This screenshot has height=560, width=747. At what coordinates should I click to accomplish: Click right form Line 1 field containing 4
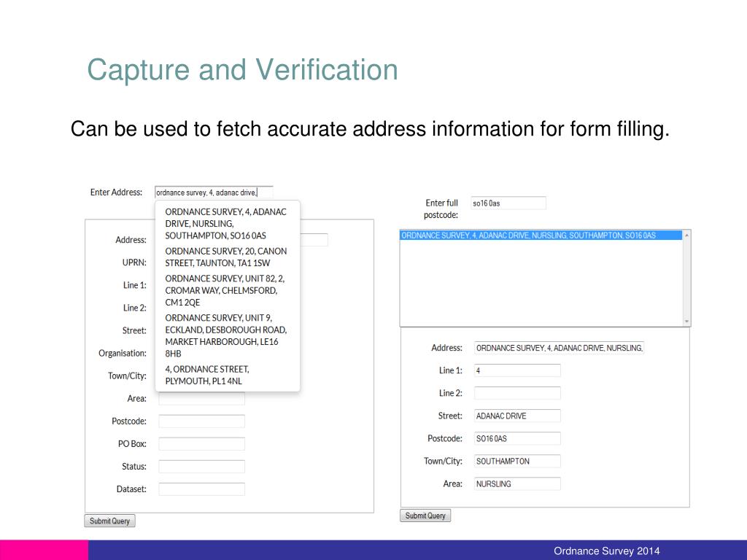coord(517,370)
